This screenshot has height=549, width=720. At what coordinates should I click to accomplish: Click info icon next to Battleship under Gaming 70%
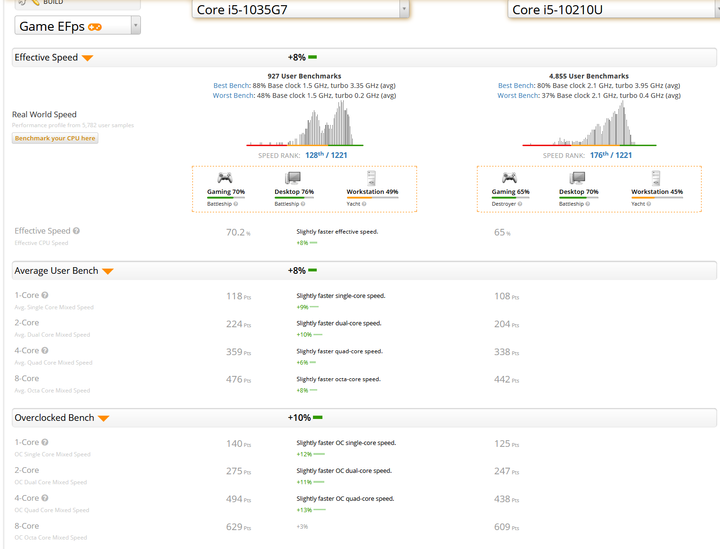pyautogui.click(x=236, y=204)
